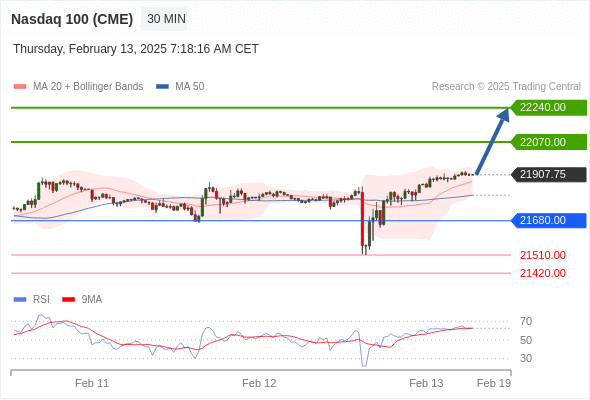Viewport: 590px width, 400px height.
Task: Click the Feb 12 date axis label
Action: pos(259,383)
